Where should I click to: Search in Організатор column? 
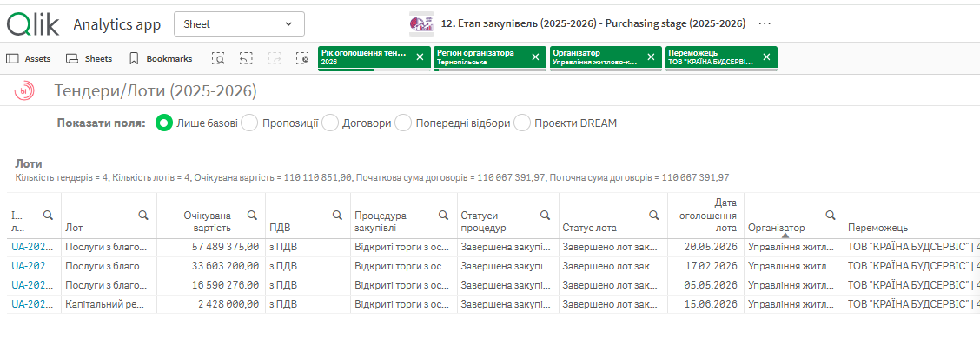coord(830,216)
